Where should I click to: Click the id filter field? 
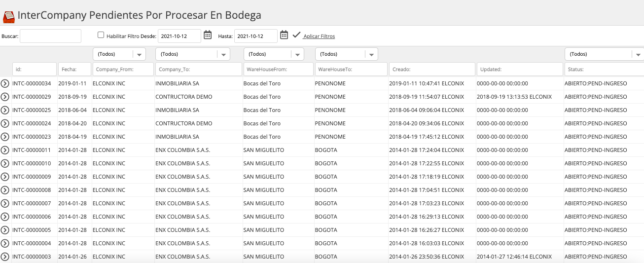pyautogui.click(x=35, y=70)
